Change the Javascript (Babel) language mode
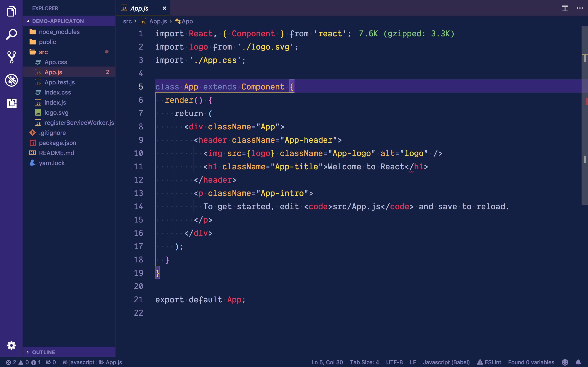 click(446, 362)
